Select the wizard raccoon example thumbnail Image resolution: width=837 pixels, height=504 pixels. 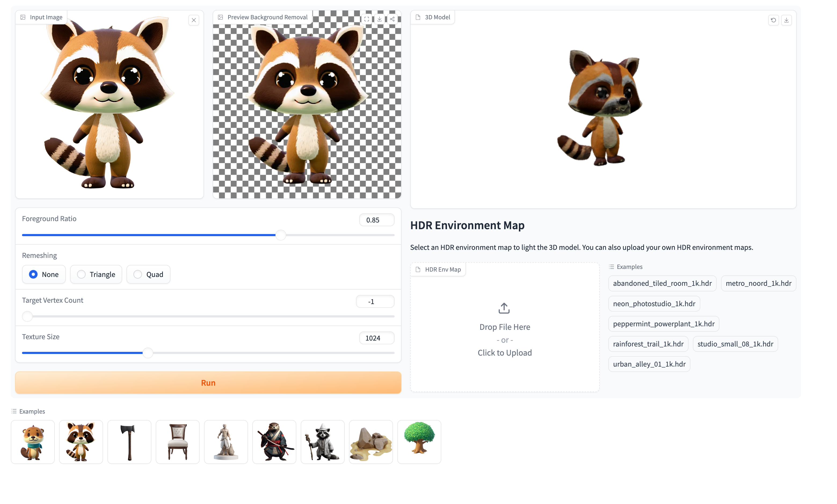322,442
